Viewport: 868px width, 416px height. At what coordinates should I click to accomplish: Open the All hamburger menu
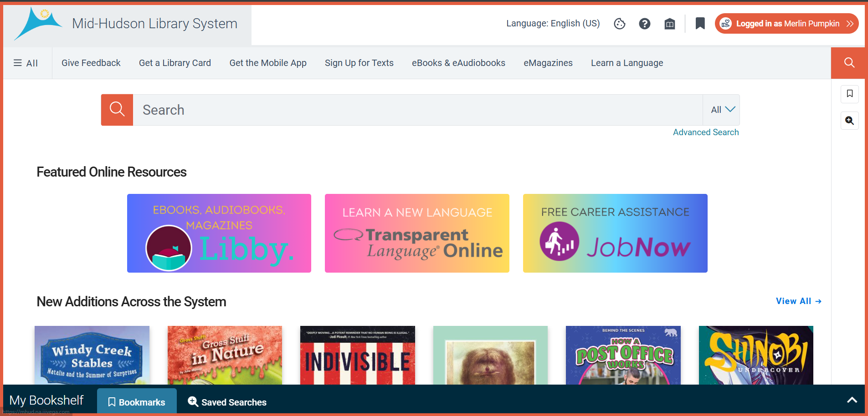pyautogui.click(x=26, y=63)
